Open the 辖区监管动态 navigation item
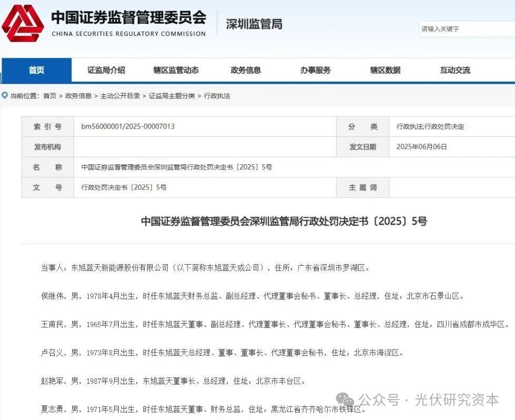Screen dimensions: 515x420 point(176,70)
